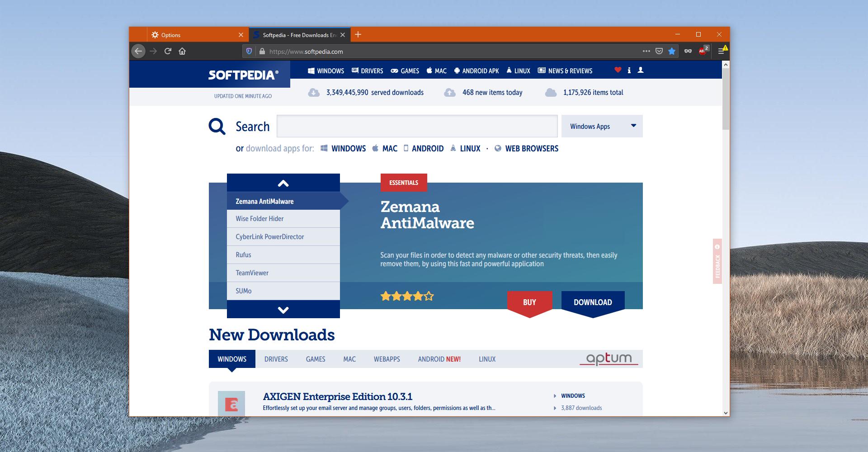Open ANDROID APK in top navigation

pyautogui.click(x=476, y=71)
